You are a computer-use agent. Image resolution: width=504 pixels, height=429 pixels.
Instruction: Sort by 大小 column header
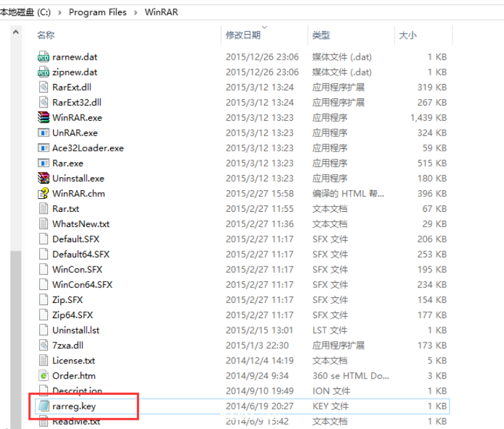coord(408,35)
